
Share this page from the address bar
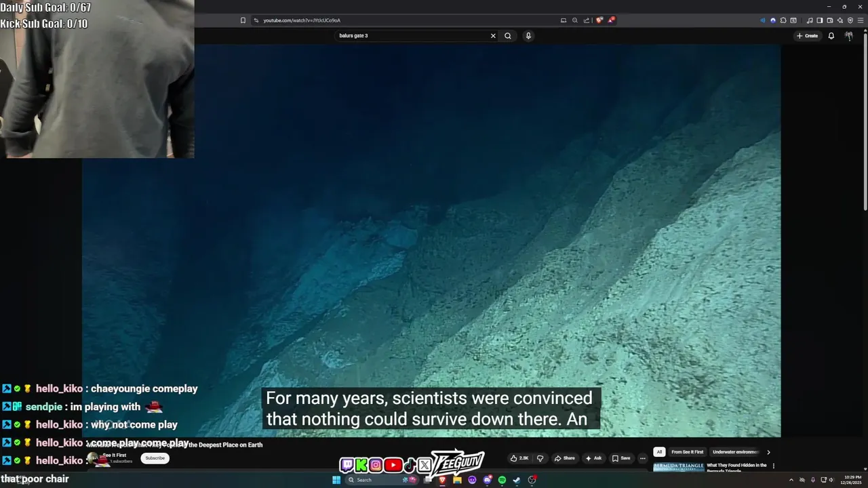587,20
